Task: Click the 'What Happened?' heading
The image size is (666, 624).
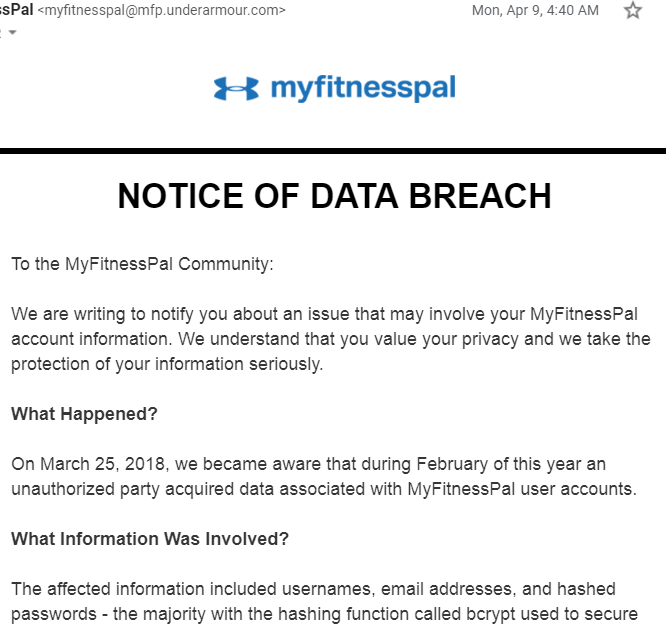Action: 84,414
